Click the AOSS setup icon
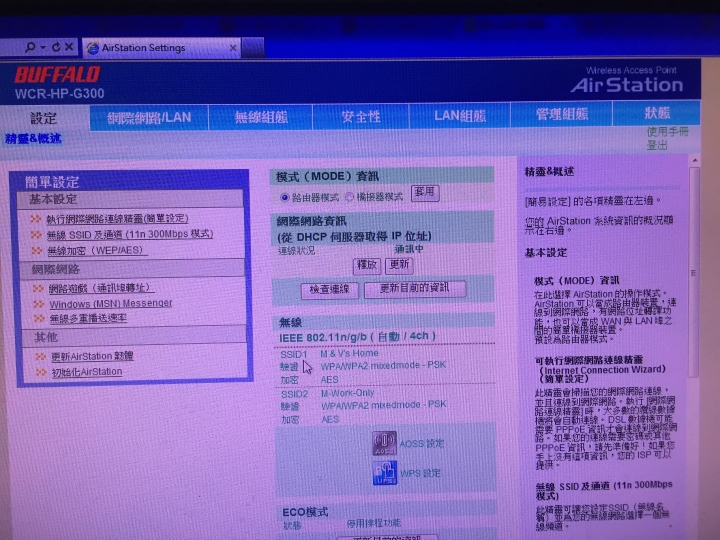720x540 pixels. click(384, 443)
